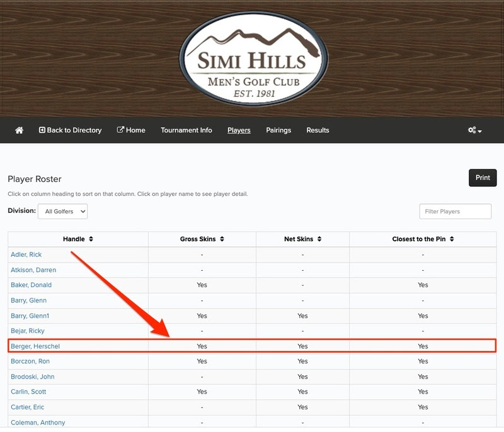
Task: Open player Atkison, Darren
Action: 33,270
